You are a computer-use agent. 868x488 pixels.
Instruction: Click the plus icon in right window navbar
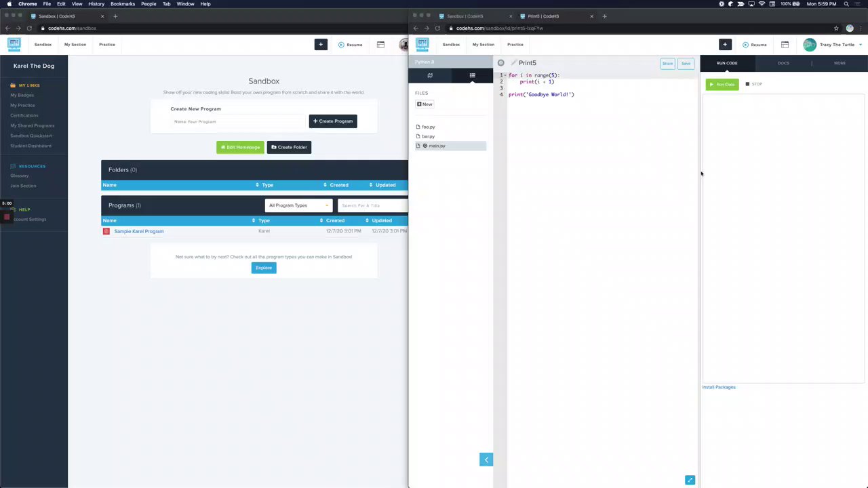[725, 45]
